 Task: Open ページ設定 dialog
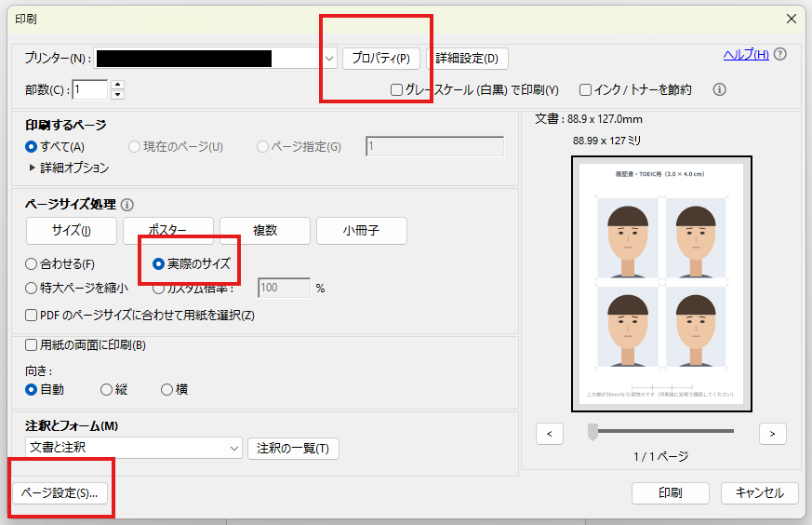pyautogui.click(x=60, y=493)
